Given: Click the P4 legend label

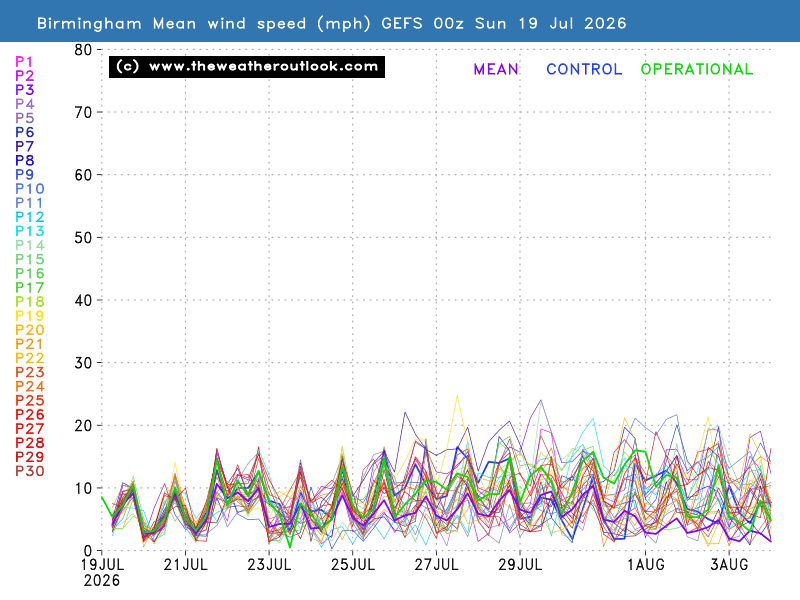Looking at the screenshot, I should pyautogui.click(x=24, y=104).
